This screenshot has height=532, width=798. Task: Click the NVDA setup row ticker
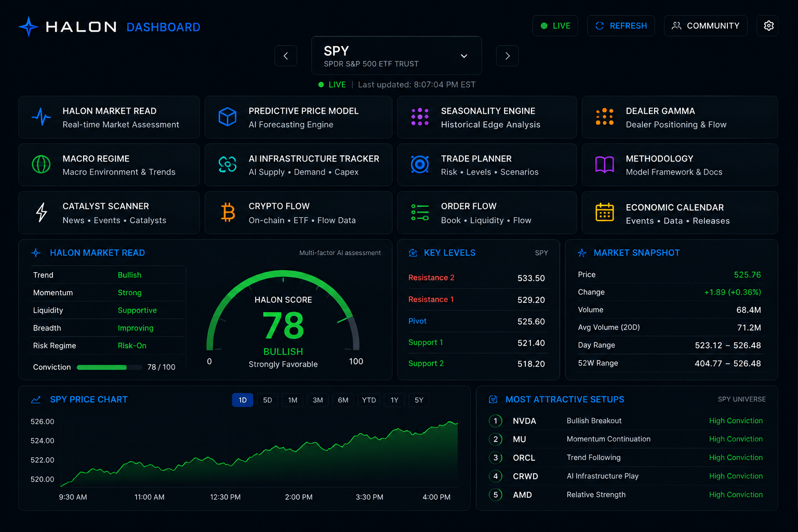pos(524,421)
